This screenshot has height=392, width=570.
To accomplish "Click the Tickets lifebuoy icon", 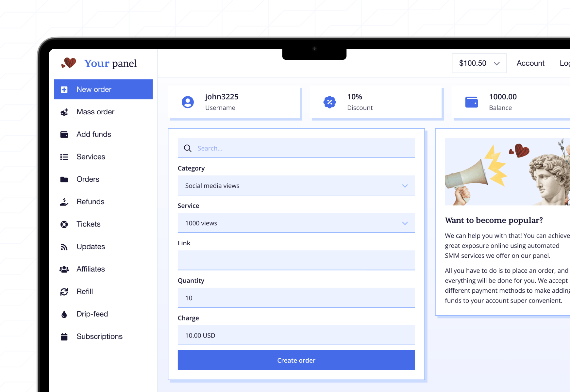I will [x=64, y=224].
